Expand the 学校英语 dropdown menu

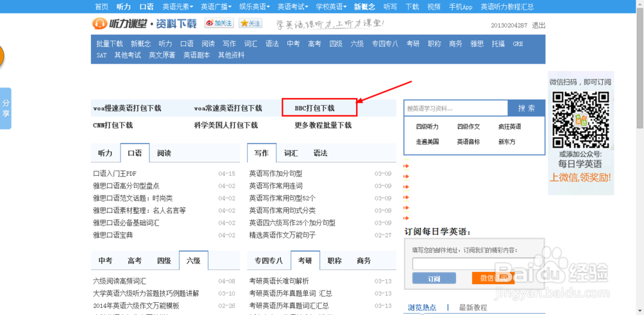332,6
